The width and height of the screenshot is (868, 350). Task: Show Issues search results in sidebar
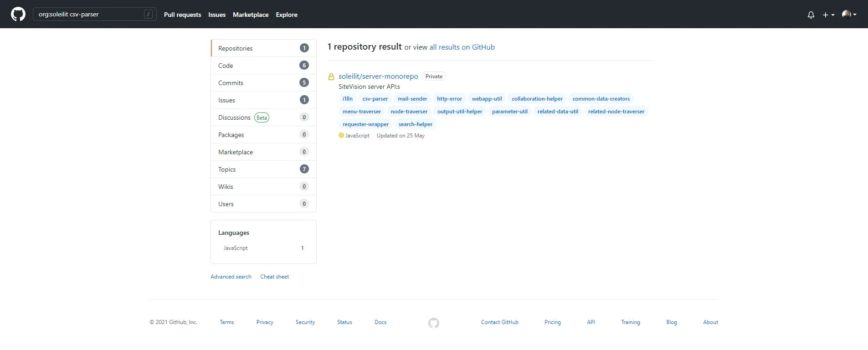click(x=263, y=100)
